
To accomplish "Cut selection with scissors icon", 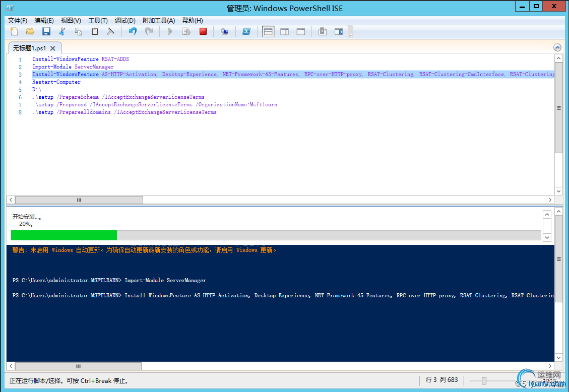I will tap(62, 32).
